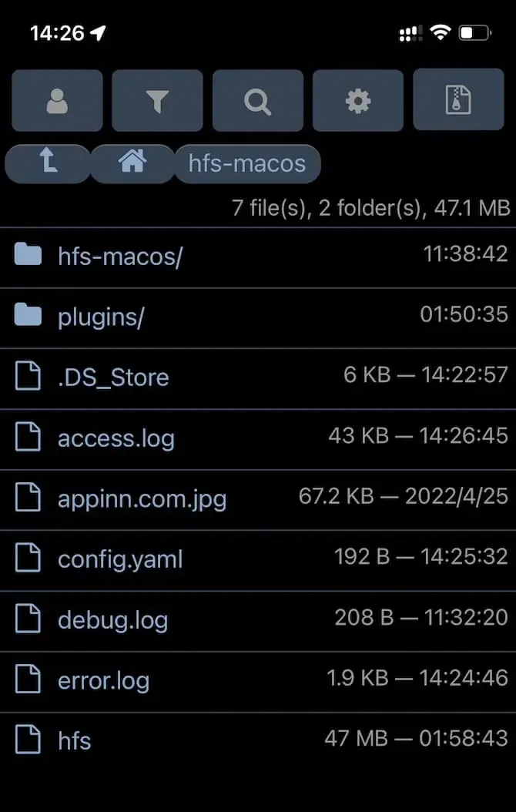
Task: Go to the home folder breadcrumb
Action: point(132,163)
